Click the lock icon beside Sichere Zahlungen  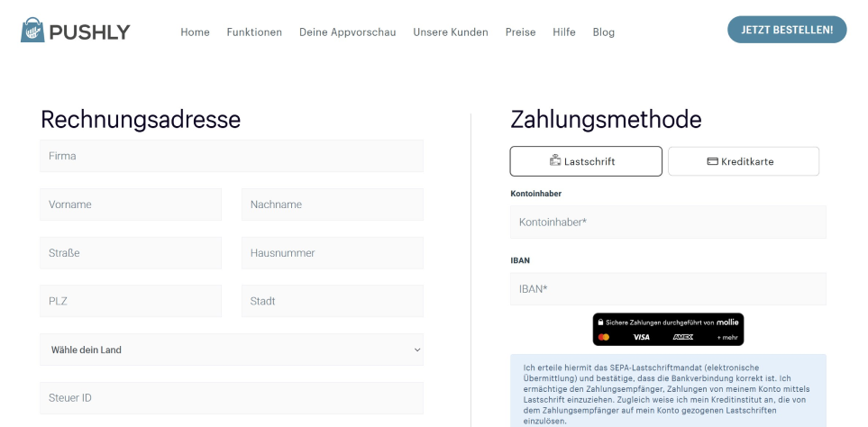pos(600,322)
